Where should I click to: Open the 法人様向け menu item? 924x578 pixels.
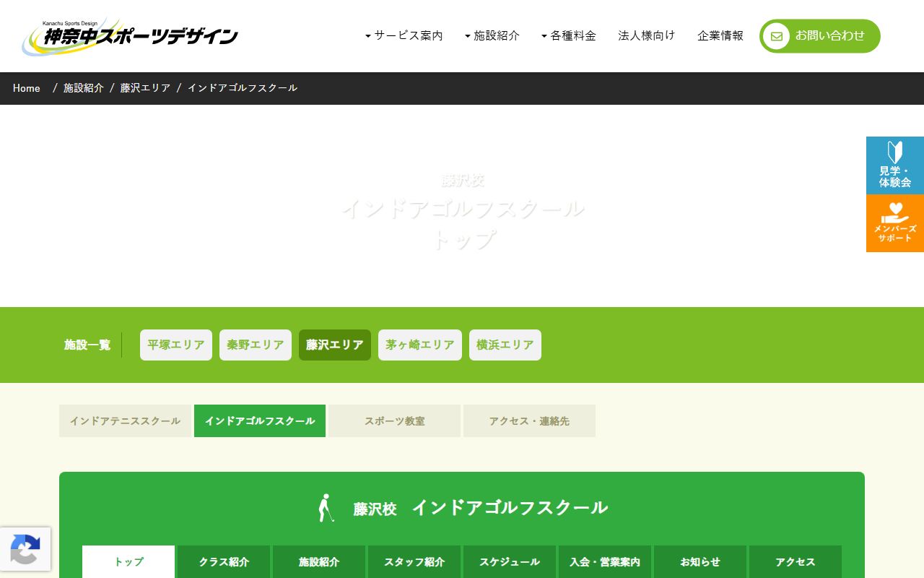coord(647,35)
